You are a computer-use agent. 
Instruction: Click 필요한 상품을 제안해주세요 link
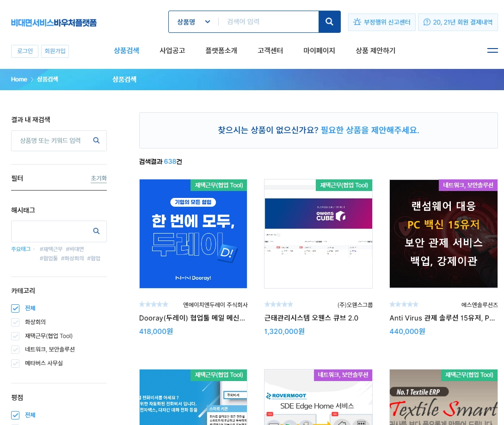(x=370, y=130)
